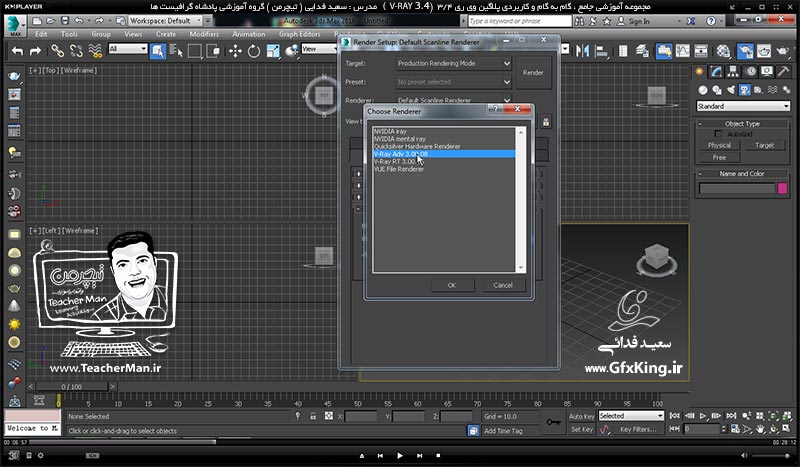Open the Material Editor icon
The width and height of the screenshot is (800, 467).
click(x=723, y=51)
